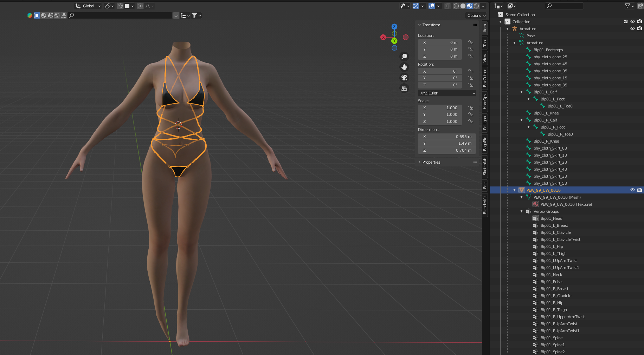Click the zoom in/out viewport gizmo
644x355 pixels.
point(404,57)
